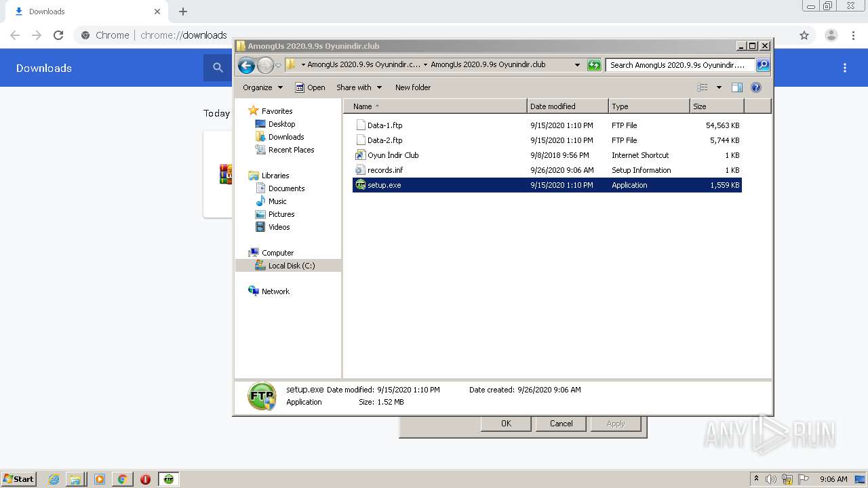This screenshot has height=488, width=868.
Task: Open the Chrome profile avatar
Action: click(x=831, y=35)
